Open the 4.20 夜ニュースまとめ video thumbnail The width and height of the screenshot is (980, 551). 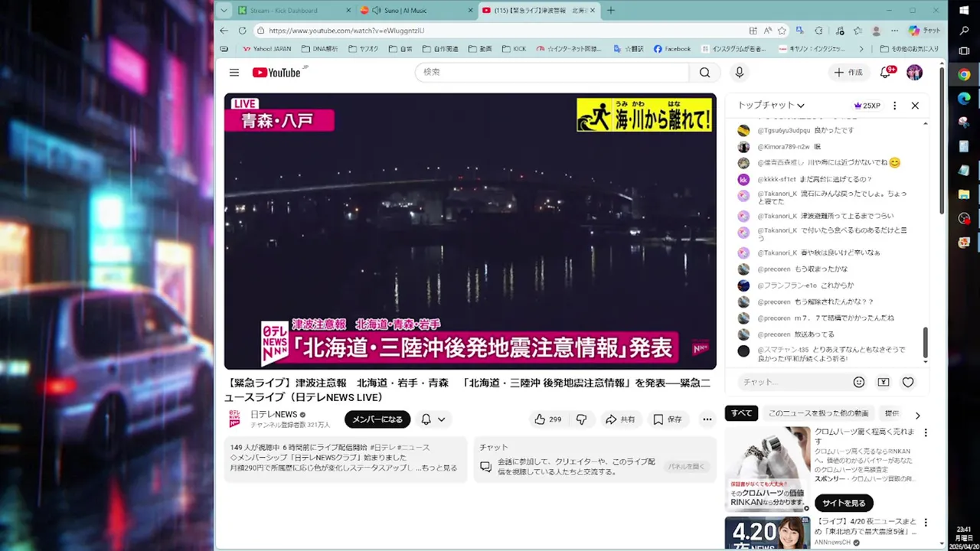(767, 533)
